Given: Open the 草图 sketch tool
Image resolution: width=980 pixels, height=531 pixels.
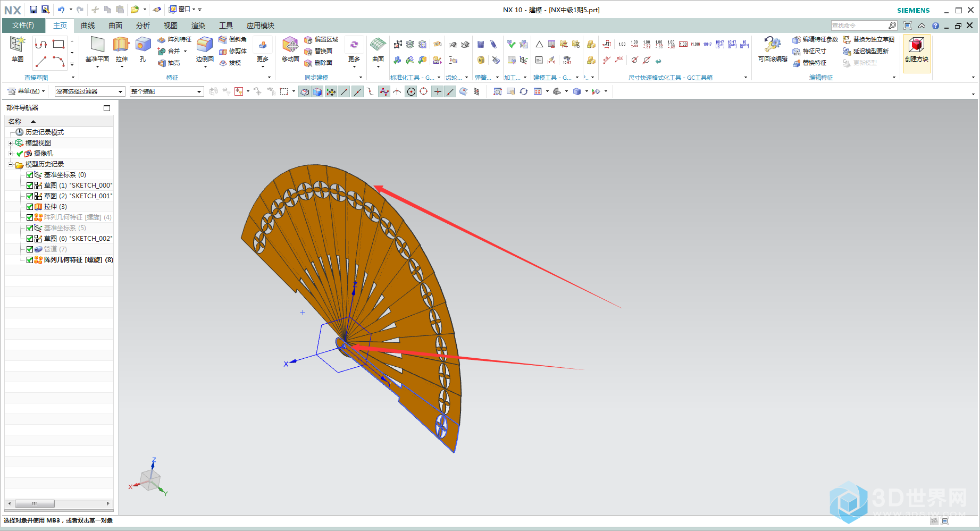Looking at the screenshot, I should coord(17,49).
